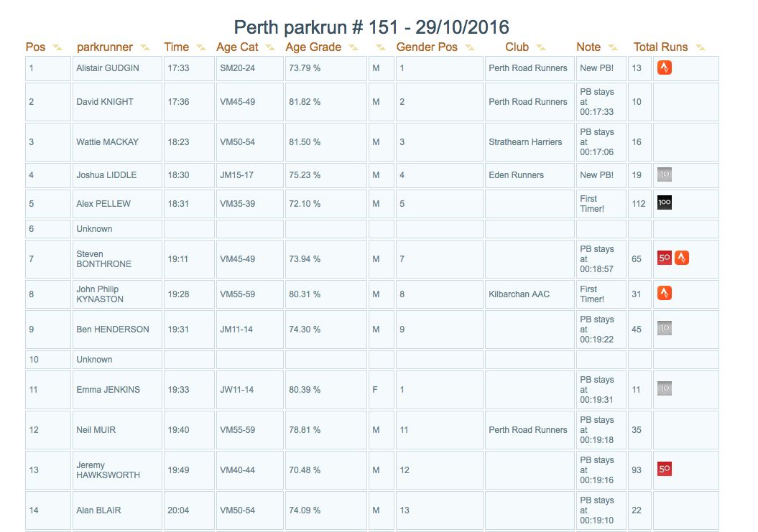
Task: Open Wattie MACKAY runner profile
Action: tap(107, 142)
